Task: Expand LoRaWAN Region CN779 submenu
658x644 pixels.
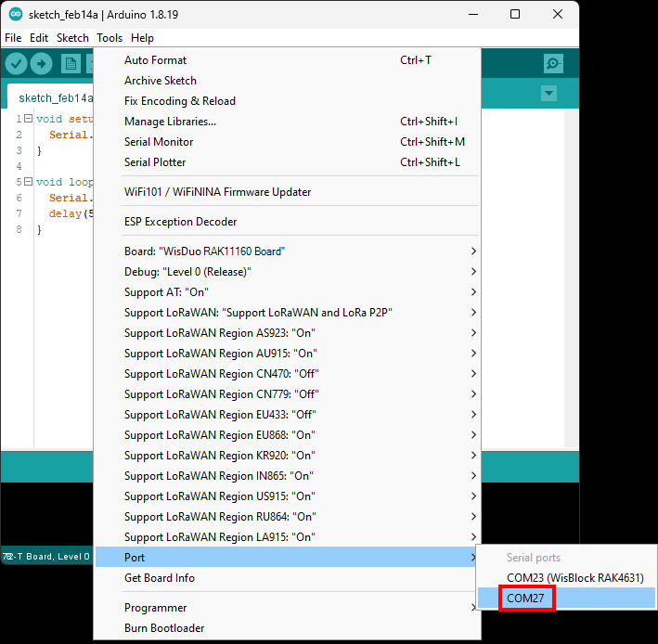Action: tap(288, 394)
